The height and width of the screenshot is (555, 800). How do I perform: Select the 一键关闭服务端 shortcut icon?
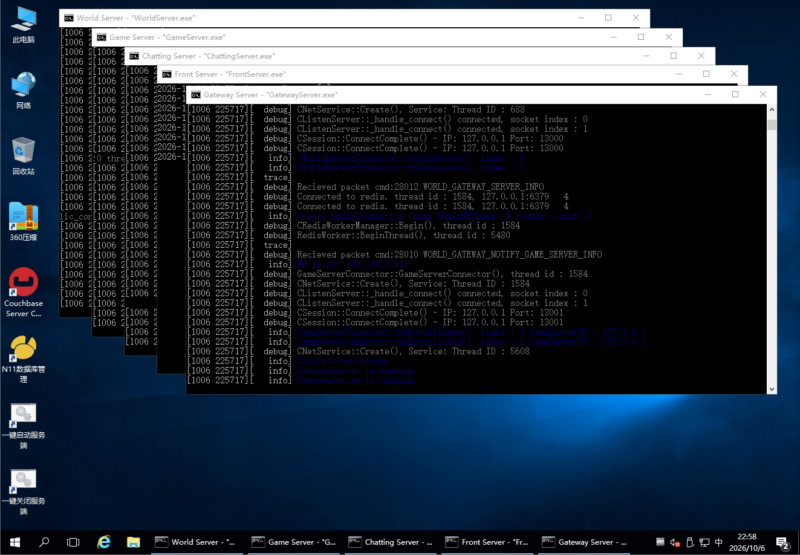[x=23, y=491]
